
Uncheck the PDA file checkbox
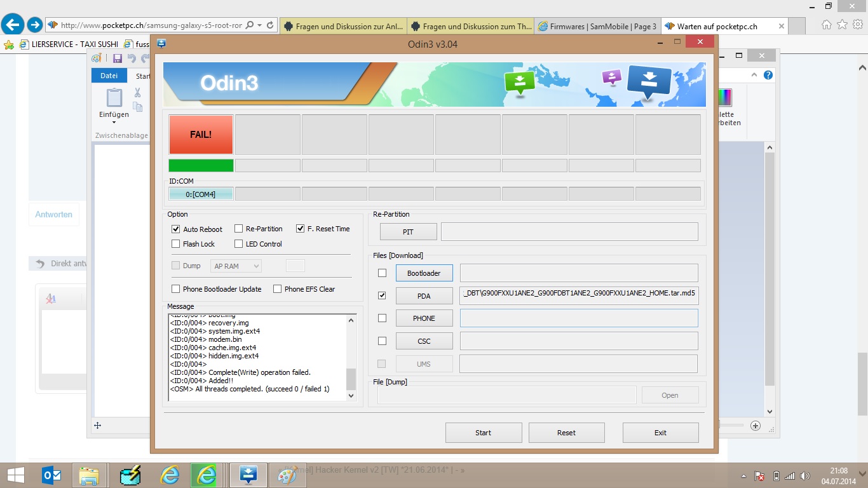point(382,295)
